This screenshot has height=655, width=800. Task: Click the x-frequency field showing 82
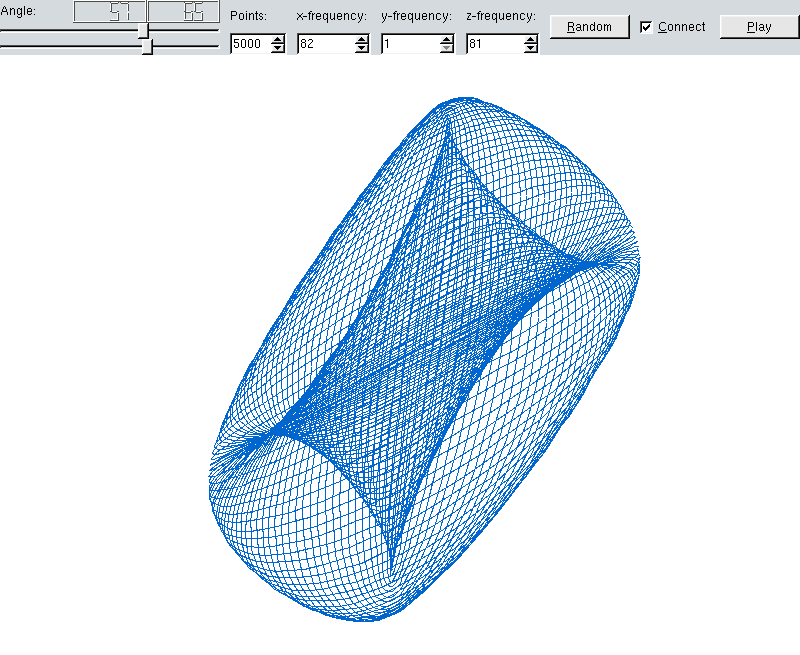click(326, 44)
